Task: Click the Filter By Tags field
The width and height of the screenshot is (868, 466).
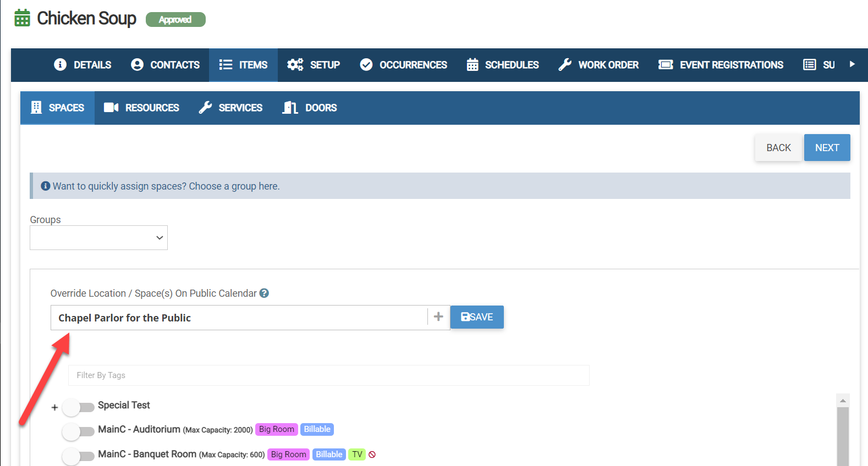Action: tap(328, 375)
